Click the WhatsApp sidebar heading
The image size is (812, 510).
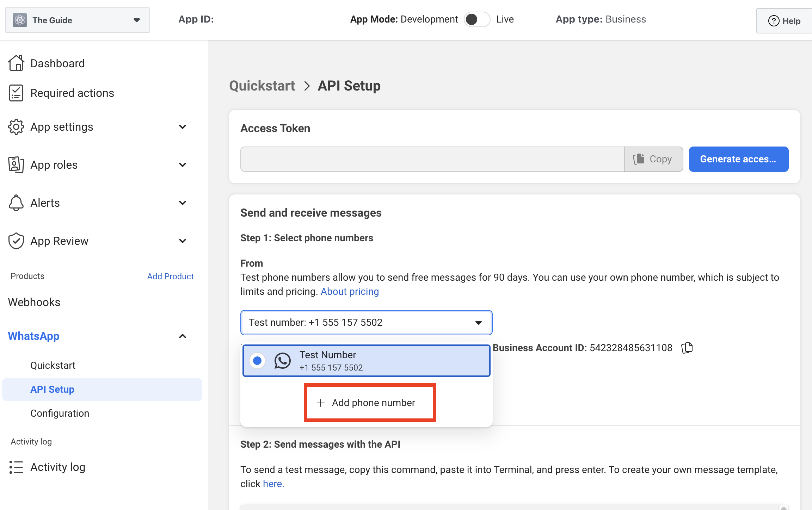(34, 336)
